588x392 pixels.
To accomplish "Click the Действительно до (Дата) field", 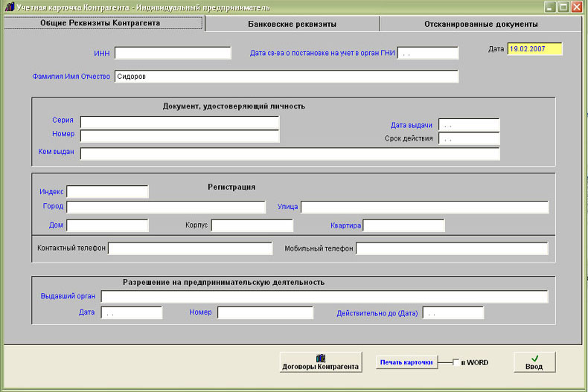I will pos(453,312).
